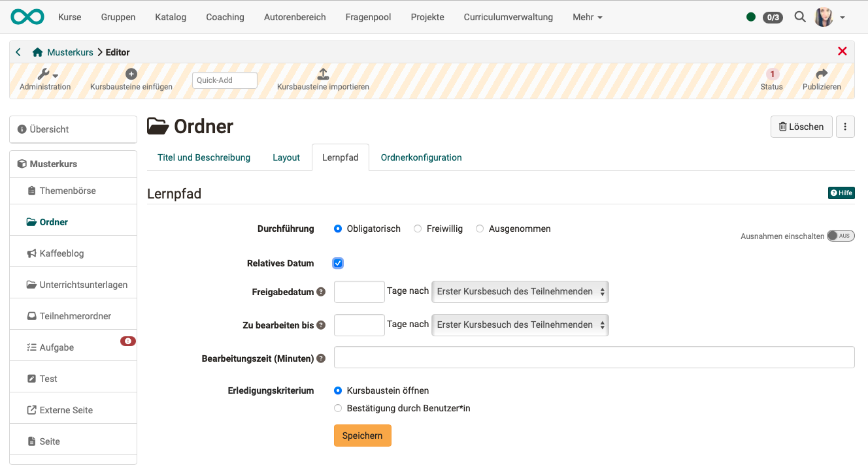868x476 pixels.
Task: Click the OpenOlat infinity logo
Action: click(27, 17)
